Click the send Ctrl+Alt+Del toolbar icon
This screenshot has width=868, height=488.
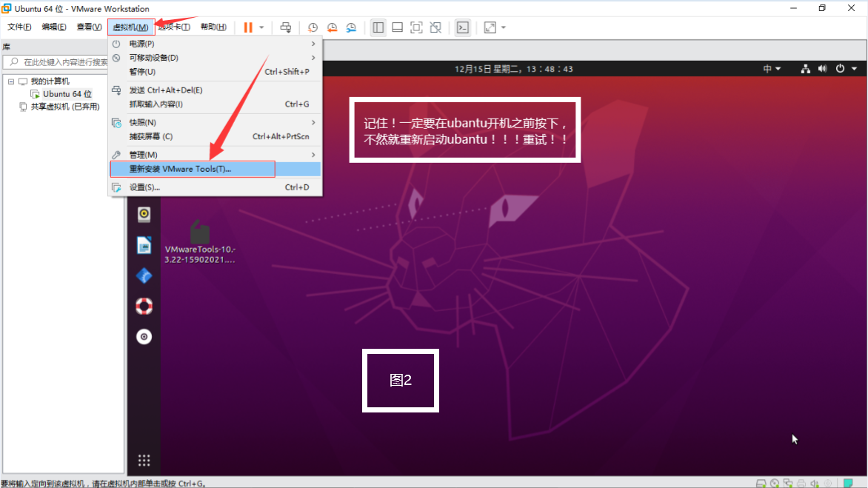coord(286,27)
